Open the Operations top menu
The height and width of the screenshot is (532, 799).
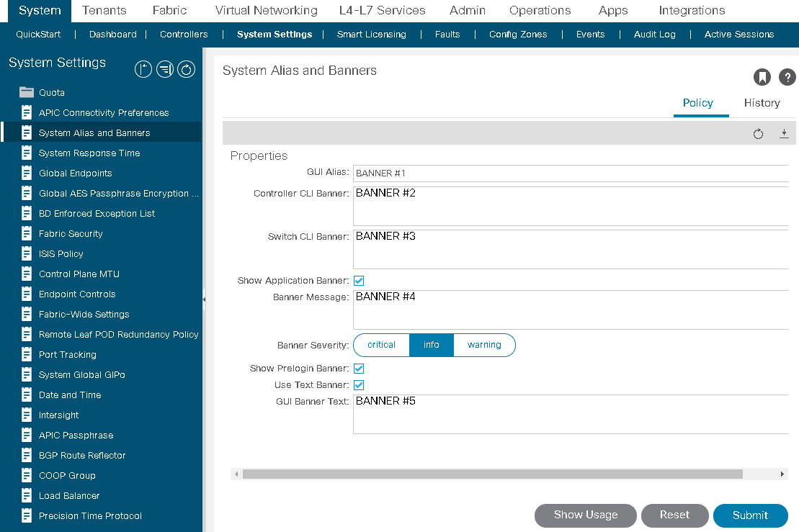tap(540, 11)
